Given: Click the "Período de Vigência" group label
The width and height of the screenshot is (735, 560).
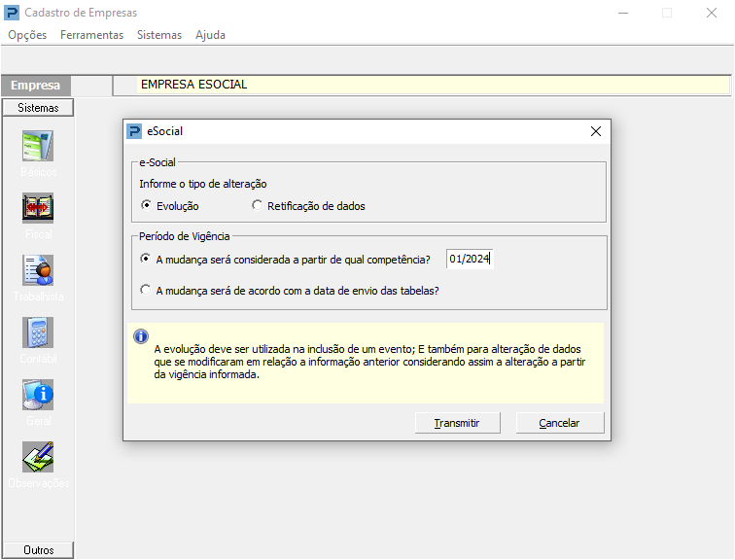Looking at the screenshot, I should click(184, 236).
